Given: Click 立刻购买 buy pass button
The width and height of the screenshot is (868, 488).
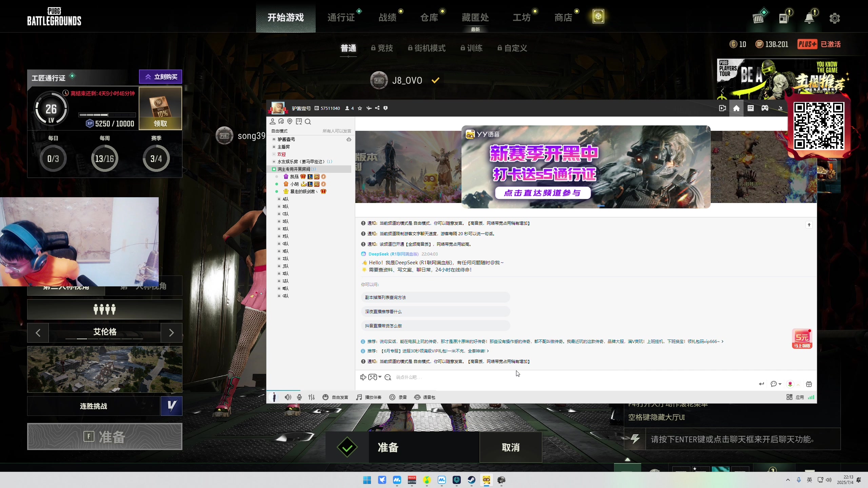Looking at the screenshot, I should point(161,77).
